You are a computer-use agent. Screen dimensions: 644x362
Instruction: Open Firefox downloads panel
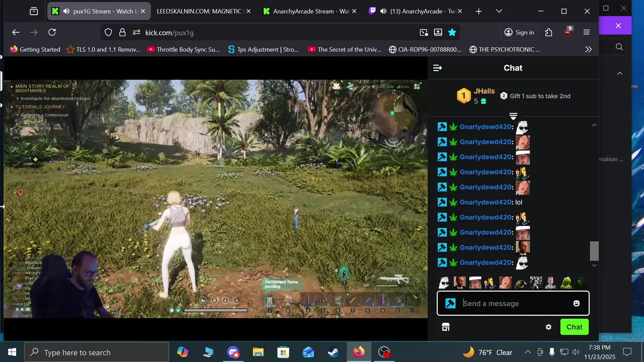coord(438,32)
